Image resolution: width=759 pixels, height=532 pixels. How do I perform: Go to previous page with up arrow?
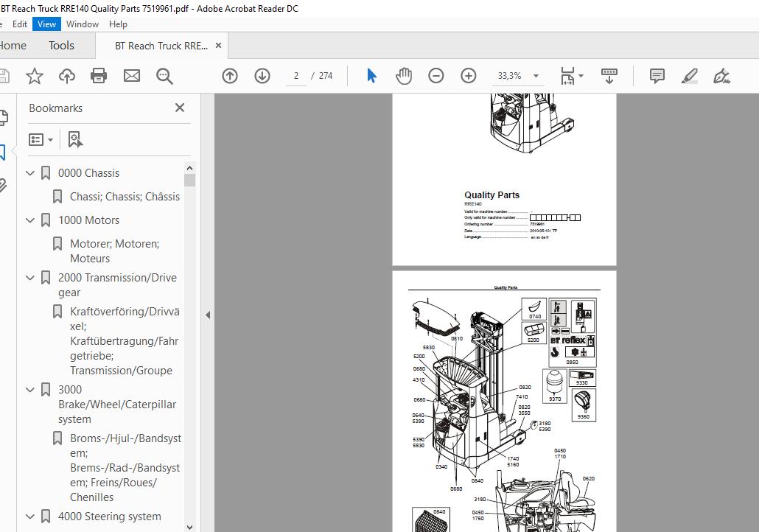click(x=230, y=76)
